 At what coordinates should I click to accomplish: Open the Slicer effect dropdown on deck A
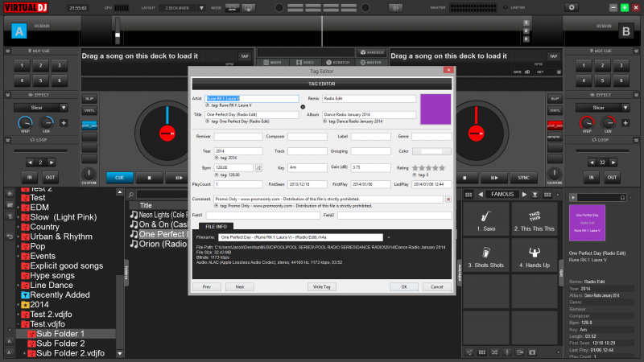64,108
